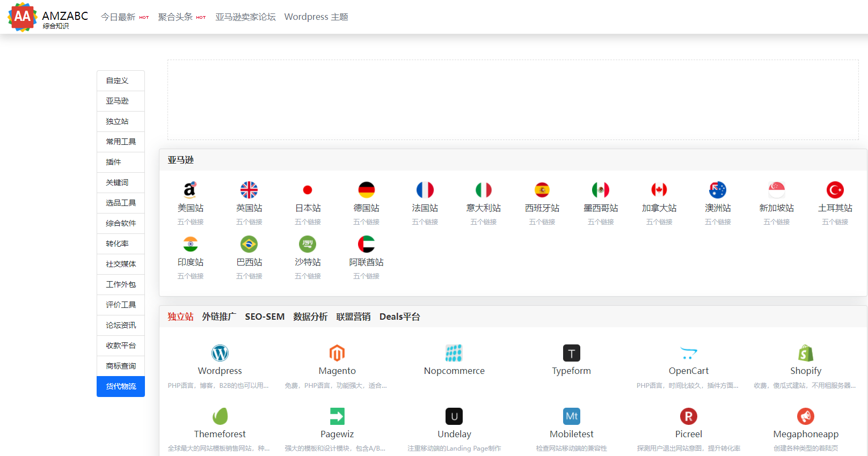Open the SEO-SEM tab
Image resolution: width=868 pixels, height=456 pixels.
265,317
